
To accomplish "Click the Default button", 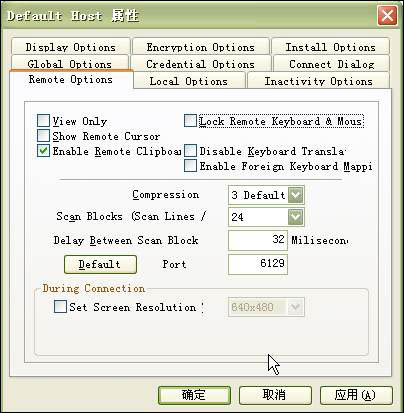I will coord(100,264).
